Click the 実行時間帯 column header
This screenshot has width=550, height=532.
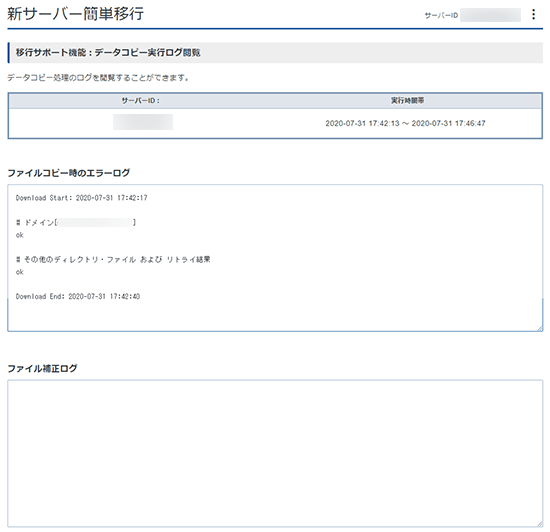tap(408, 101)
